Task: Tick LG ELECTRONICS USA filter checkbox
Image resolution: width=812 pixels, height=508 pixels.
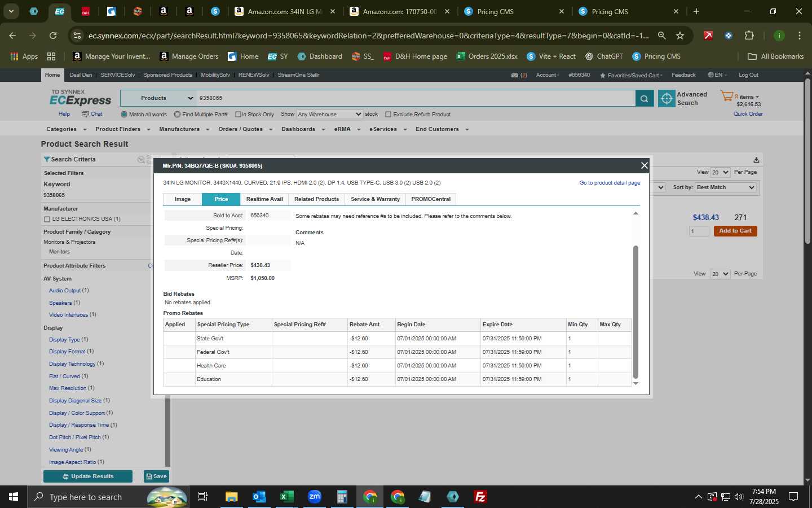Action: tap(47, 219)
